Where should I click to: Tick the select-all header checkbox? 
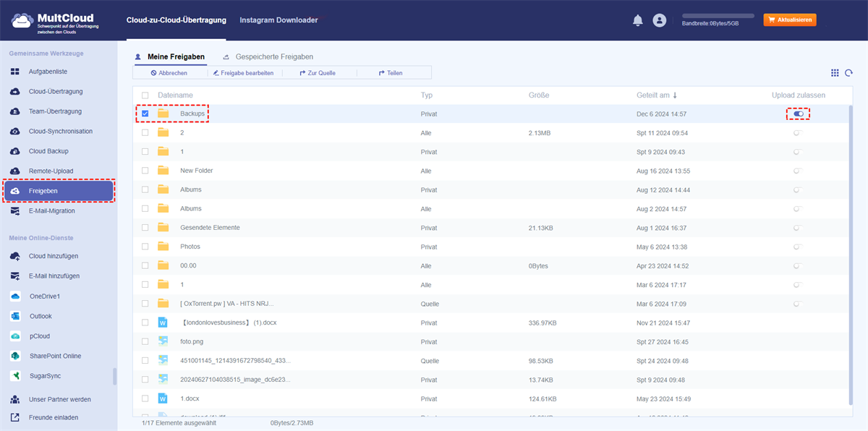(145, 95)
